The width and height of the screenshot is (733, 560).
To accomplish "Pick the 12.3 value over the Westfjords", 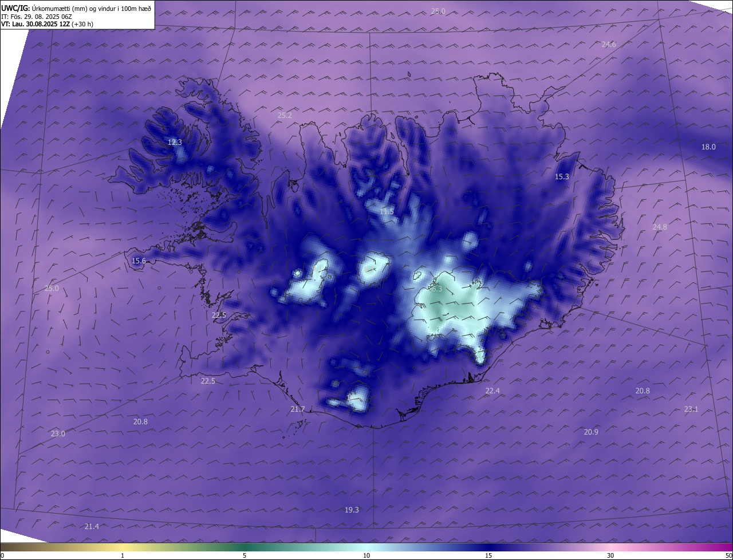I will 175,142.
